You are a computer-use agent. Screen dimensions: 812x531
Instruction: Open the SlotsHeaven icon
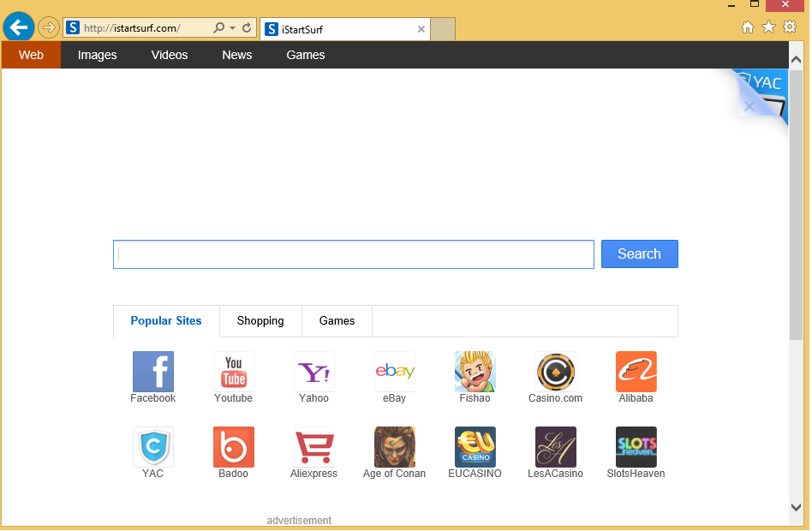pos(636,447)
